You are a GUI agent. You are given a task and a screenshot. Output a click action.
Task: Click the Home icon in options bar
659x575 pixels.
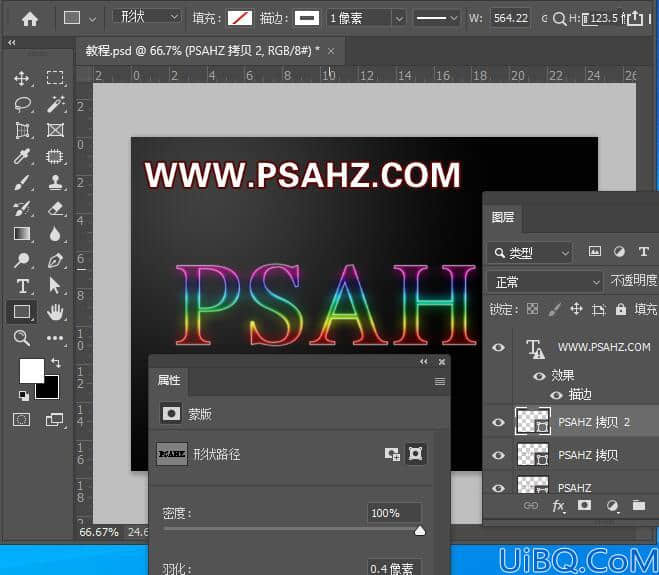(30, 18)
